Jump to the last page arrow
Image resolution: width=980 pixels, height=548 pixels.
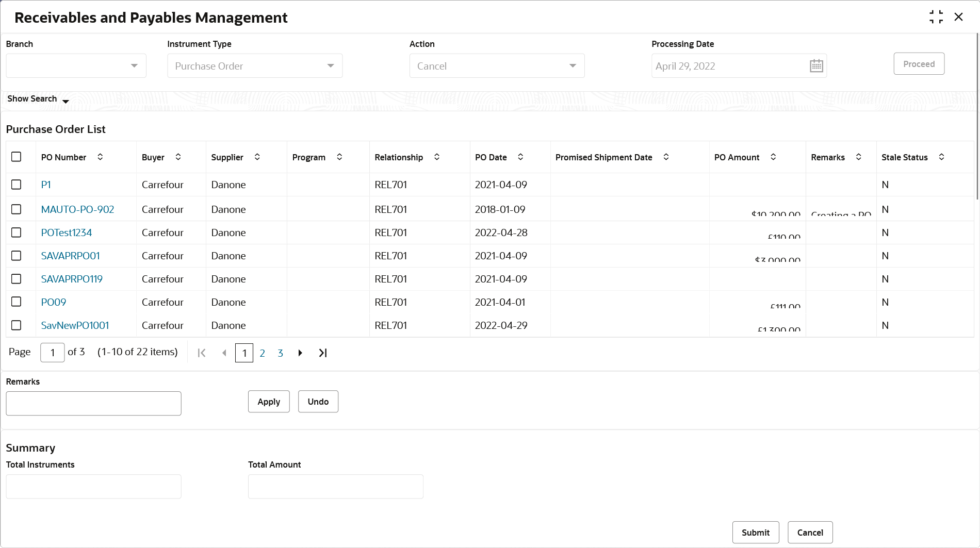pos(323,353)
